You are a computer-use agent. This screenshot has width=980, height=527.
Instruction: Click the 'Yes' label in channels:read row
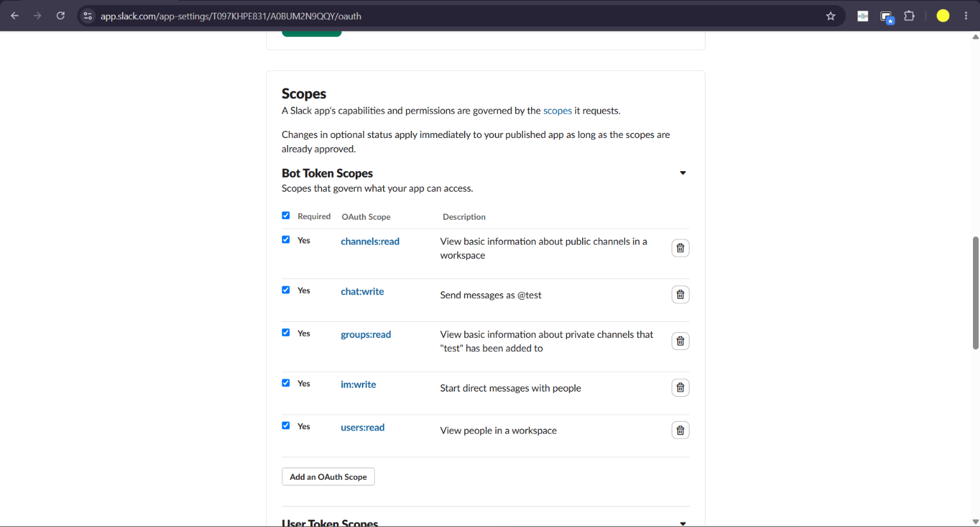pyautogui.click(x=304, y=241)
